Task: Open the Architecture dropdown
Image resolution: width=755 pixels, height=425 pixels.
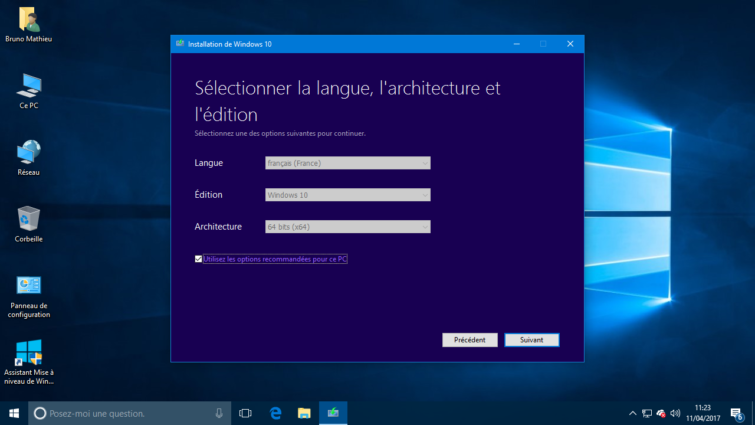Action: (348, 226)
